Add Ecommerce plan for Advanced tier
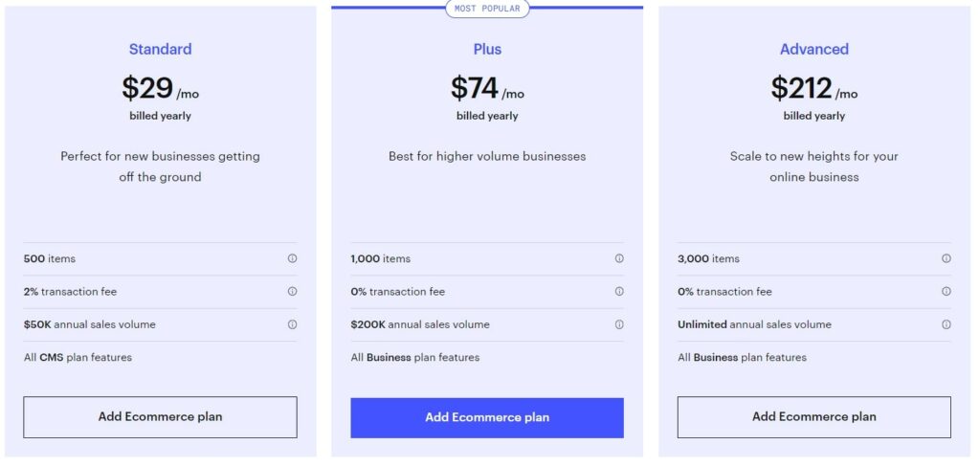 814,417
